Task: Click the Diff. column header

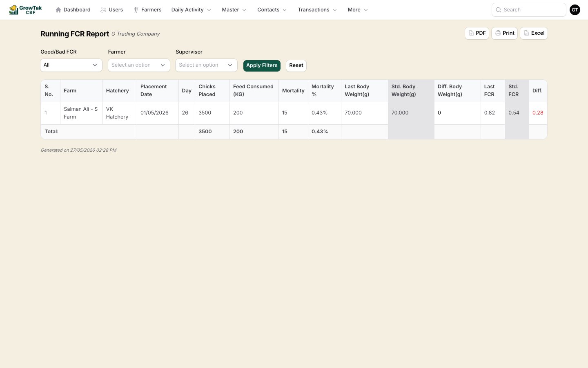Action: [538, 91]
